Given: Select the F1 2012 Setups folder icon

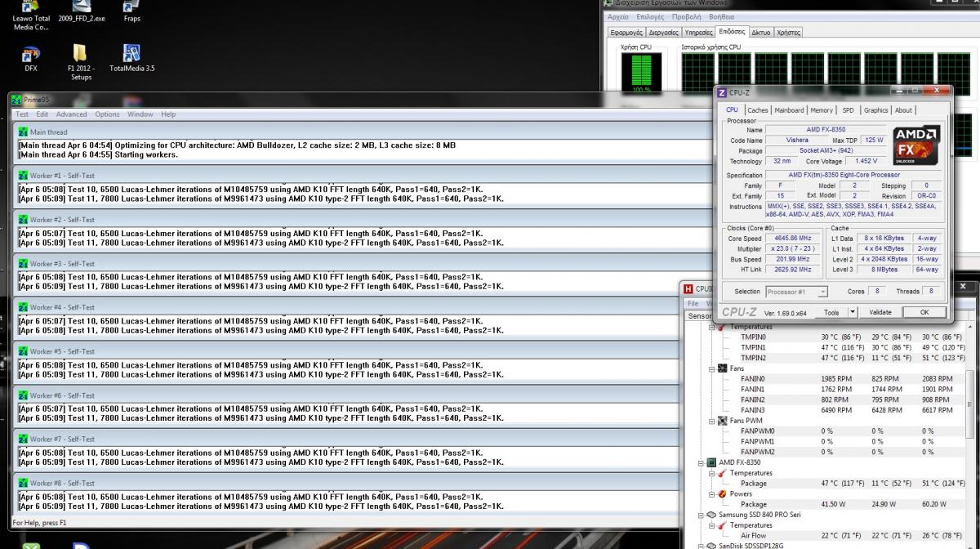Looking at the screenshot, I should (x=81, y=62).
